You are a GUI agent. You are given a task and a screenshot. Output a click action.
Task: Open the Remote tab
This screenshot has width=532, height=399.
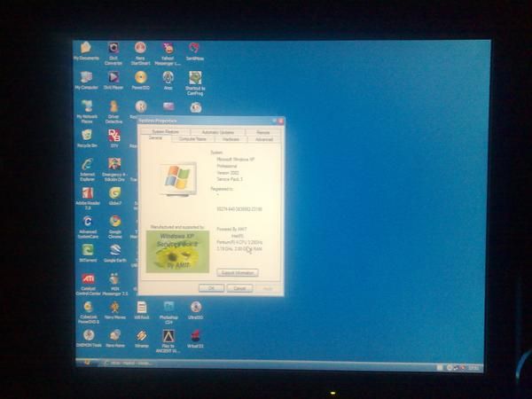point(263,132)
